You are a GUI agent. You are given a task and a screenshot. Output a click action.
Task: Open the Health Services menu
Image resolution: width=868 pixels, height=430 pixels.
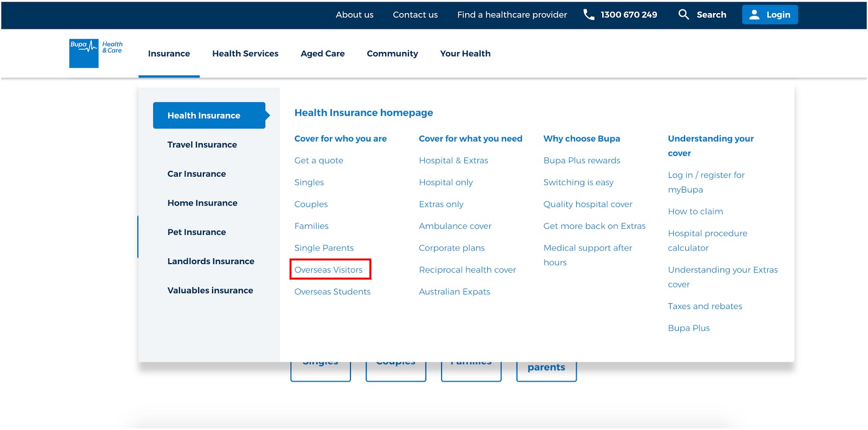245,54
